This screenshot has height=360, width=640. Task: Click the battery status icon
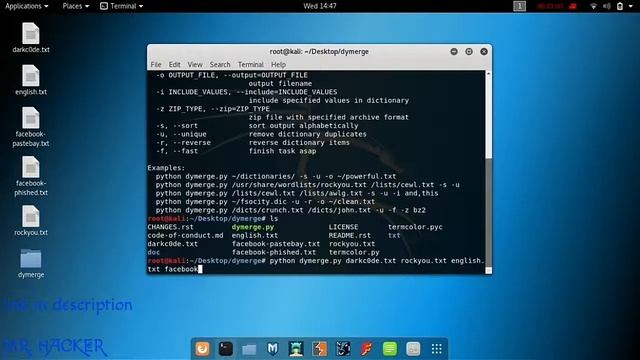coord(620,6)
